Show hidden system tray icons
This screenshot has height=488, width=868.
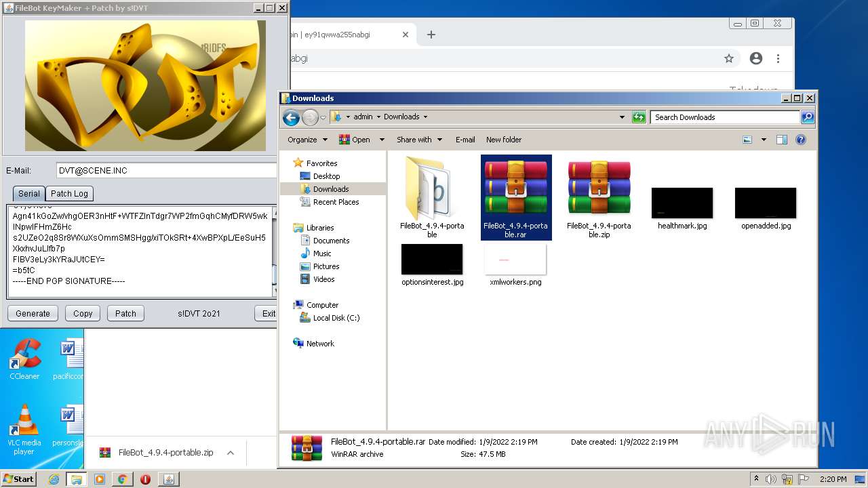(x=756, y=479)
